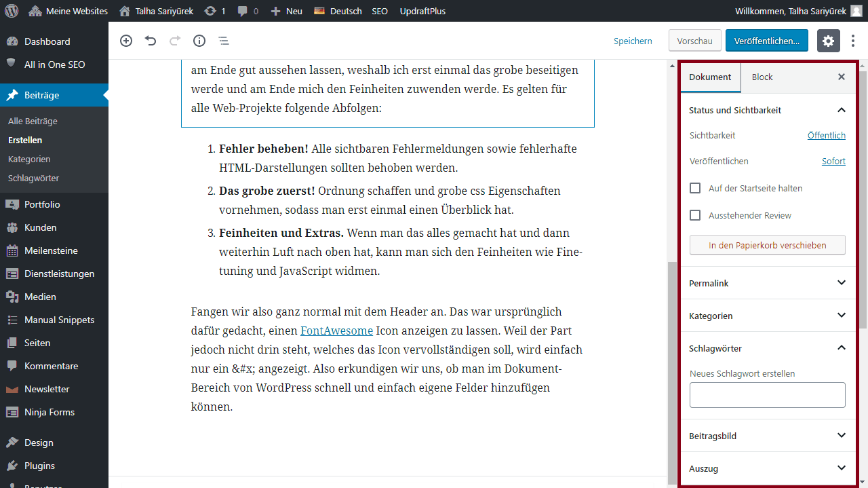Redo the last undone change
868x488 pixels.
[175, 41]
